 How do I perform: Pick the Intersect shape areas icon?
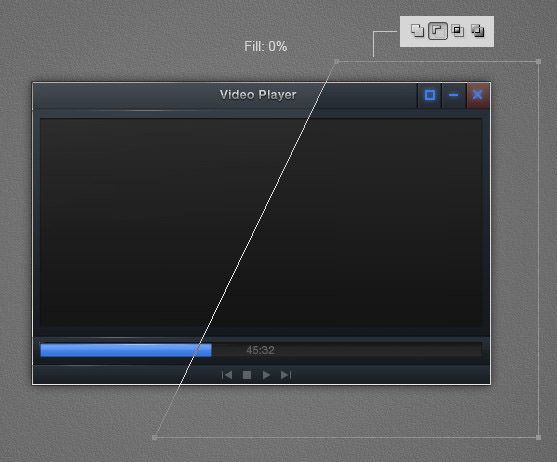tap(458, 31)
